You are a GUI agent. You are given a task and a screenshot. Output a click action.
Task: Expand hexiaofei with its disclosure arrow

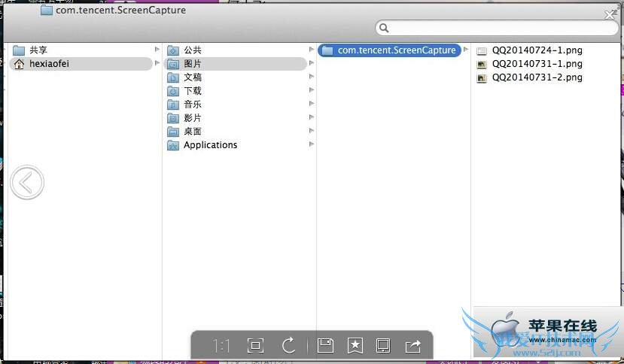click(157, 63)
